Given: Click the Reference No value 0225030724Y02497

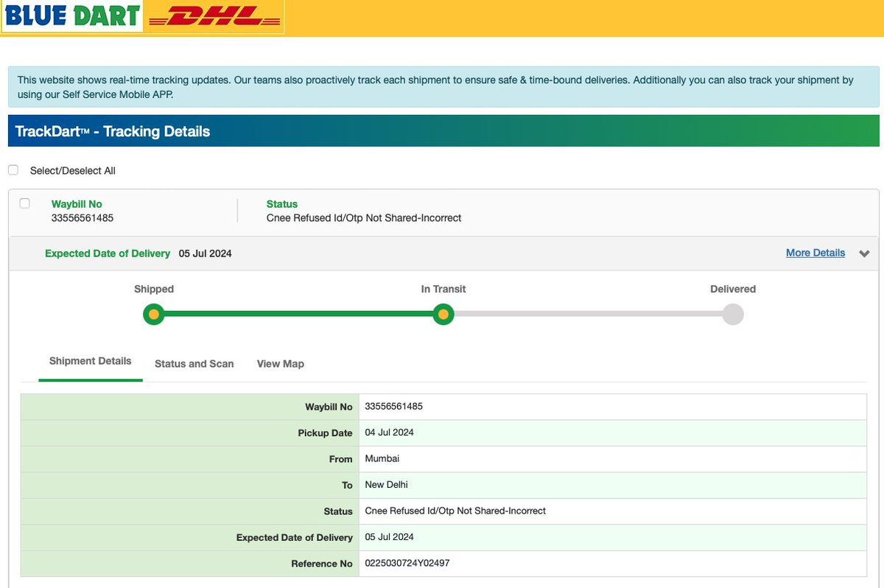Looking at the screenshot, I should 407,563.
